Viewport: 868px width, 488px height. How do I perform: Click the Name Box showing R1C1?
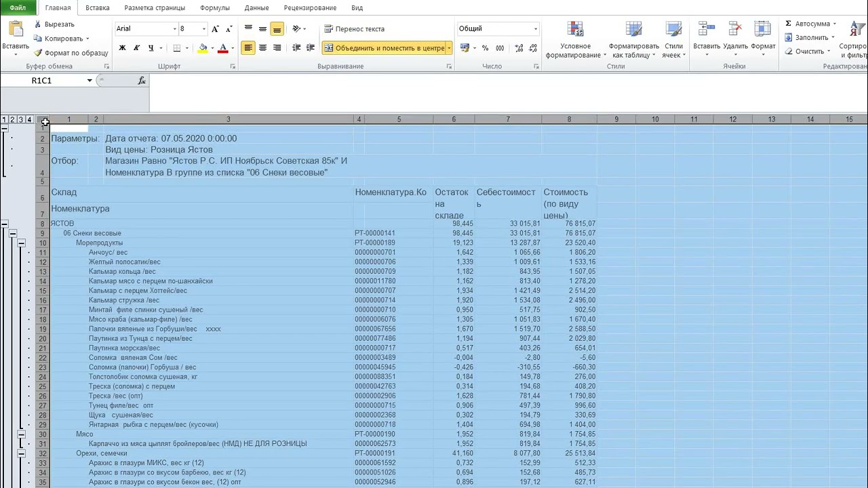[42, 81]
